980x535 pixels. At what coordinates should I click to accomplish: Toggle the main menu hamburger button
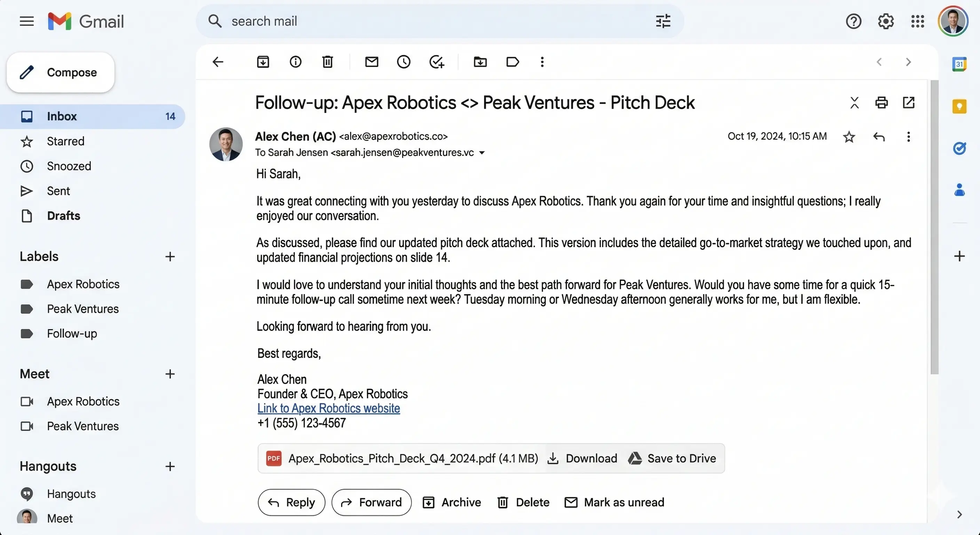coord(27,21)
